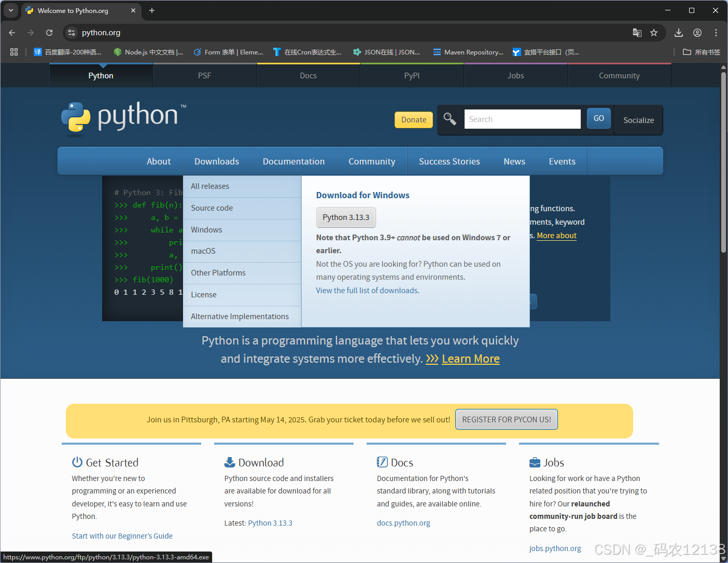Open a new browser tab

tap(152, 10)
